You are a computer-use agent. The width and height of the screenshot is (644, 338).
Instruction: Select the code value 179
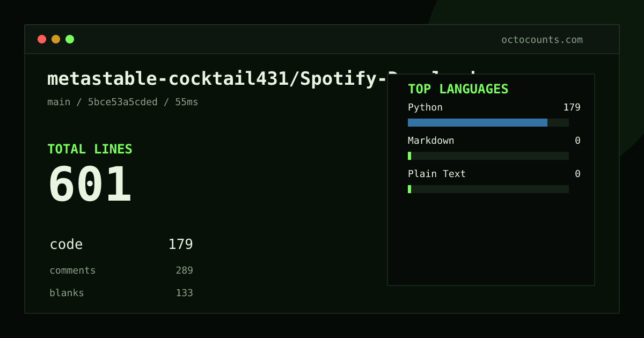[181, 245]
